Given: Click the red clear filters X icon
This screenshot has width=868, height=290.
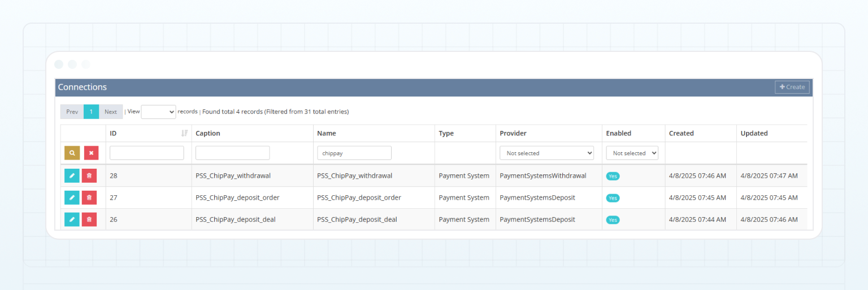Looking at the screenshot, I should [91, 153].
